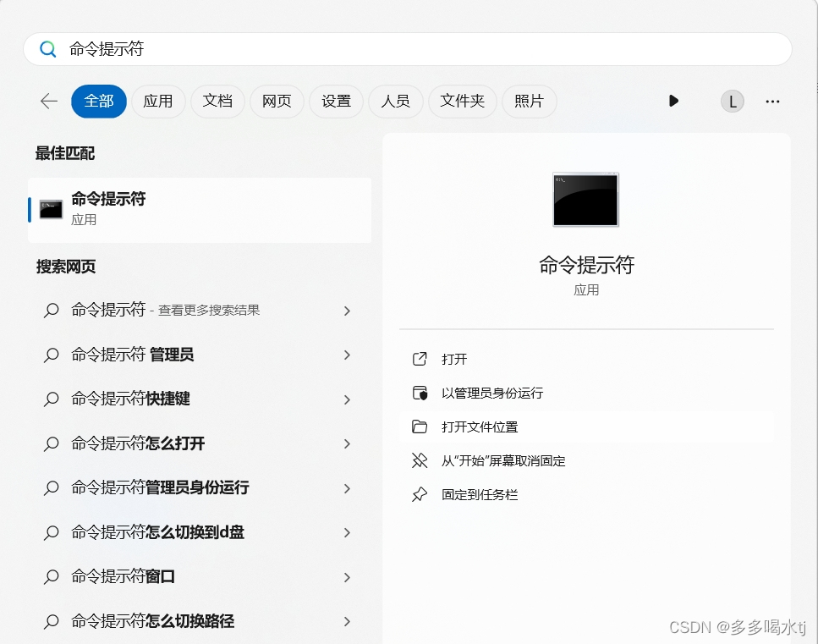818x644 pixels.
Task: Click the 命令提示符 title in preview pane
Action: tap(586, 265)
